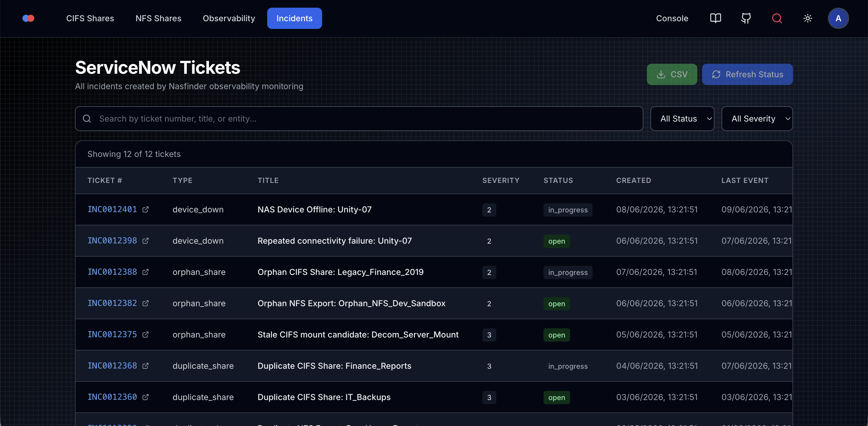Open the documentation book icon
The width and height of the screenshot is (868, 426).
(x=715, y=18)
